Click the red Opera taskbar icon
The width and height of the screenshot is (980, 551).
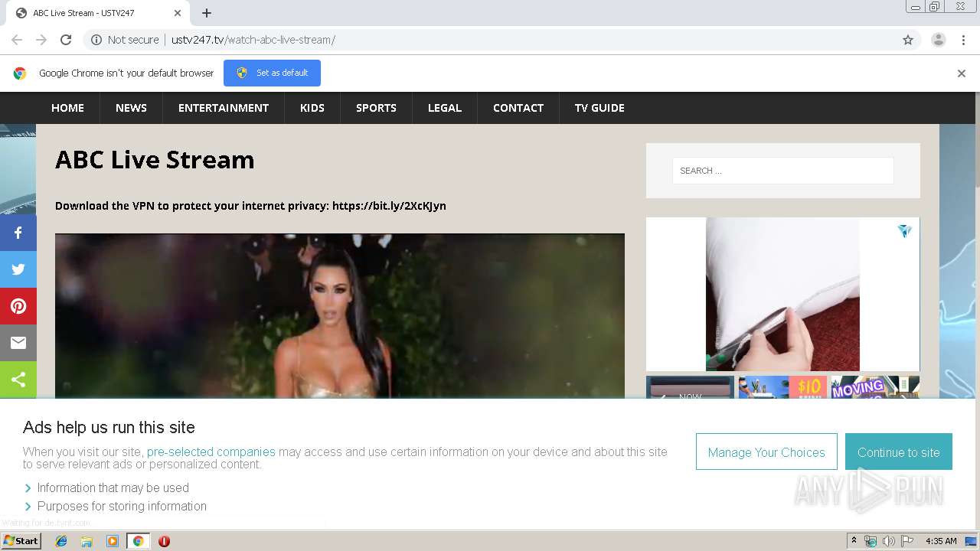point(164,541)
